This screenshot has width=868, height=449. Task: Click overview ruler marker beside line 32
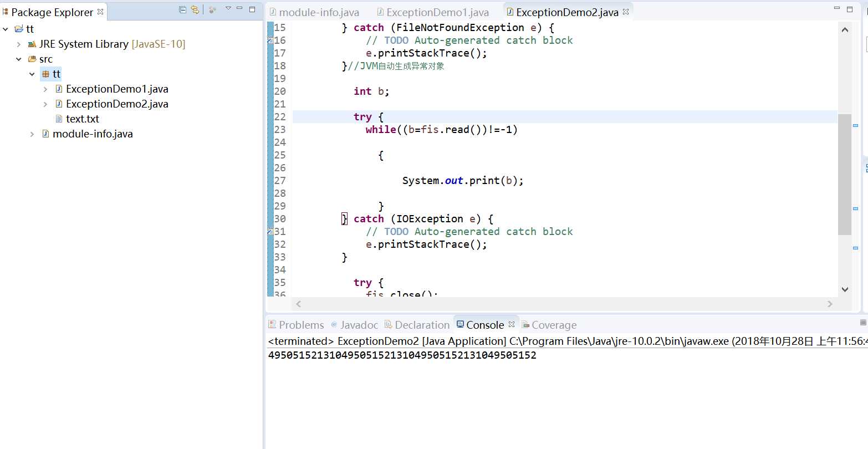(856, 248)
